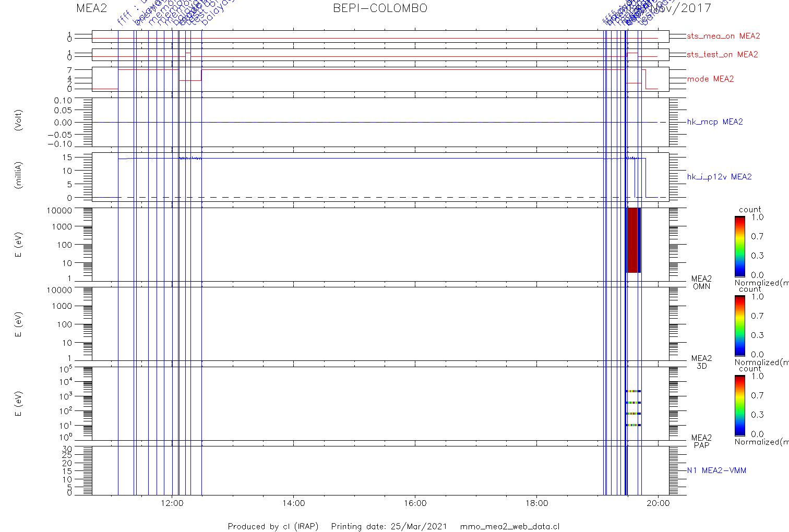Click the dark red OMN spectrogram data block
The height and width of the screenshot is (532, 789).
click(632, 240)
